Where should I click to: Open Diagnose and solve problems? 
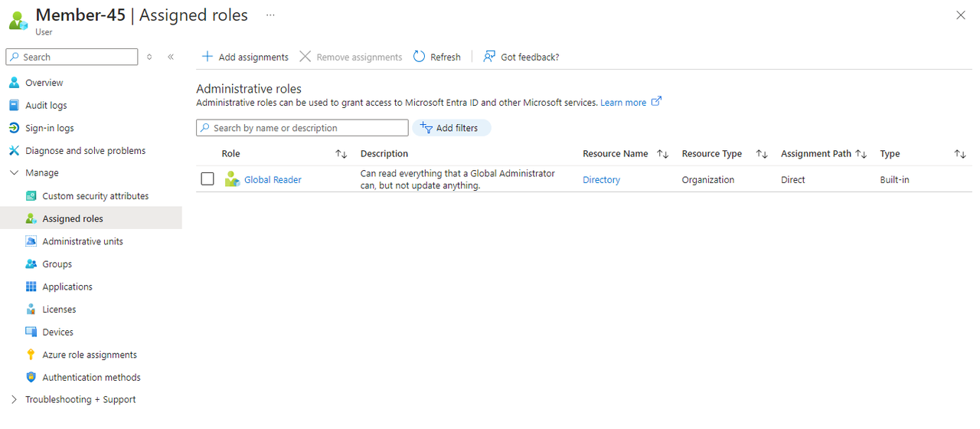pos(85,151)
